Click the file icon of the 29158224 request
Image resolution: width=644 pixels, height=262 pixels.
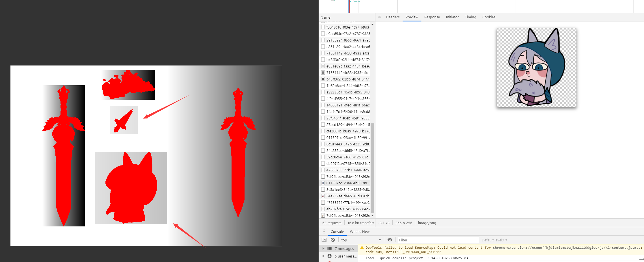click(323, 40)
